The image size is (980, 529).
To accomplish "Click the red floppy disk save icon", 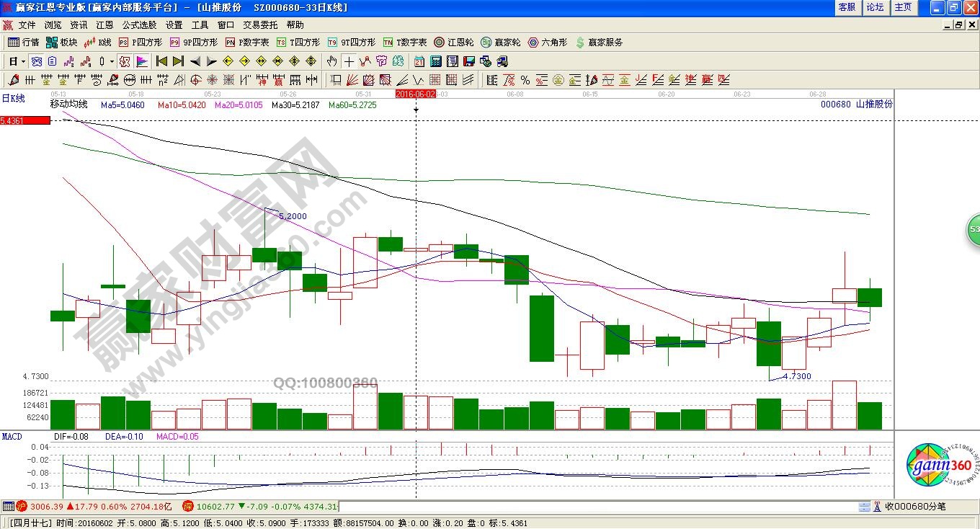I will click(469, 61).
